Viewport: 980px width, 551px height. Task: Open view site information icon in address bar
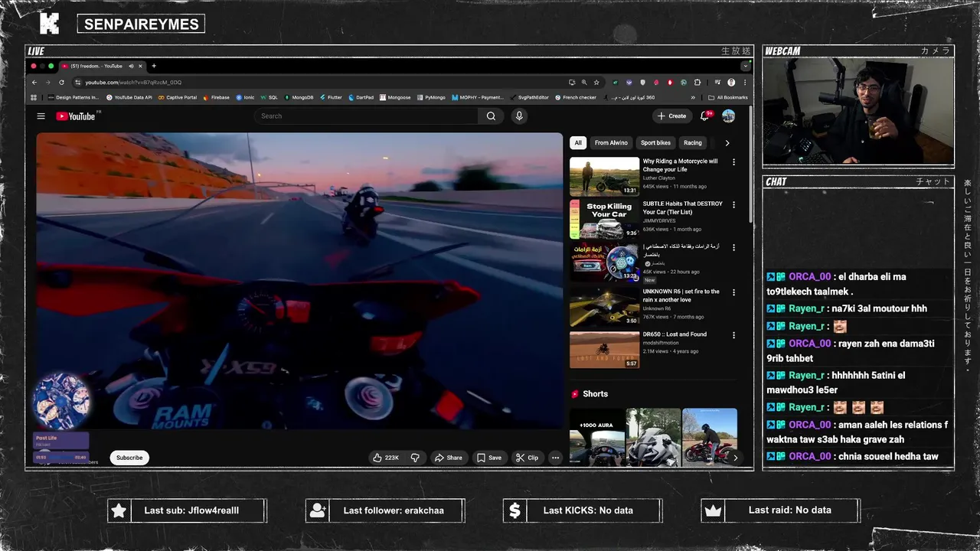point(77,83)
